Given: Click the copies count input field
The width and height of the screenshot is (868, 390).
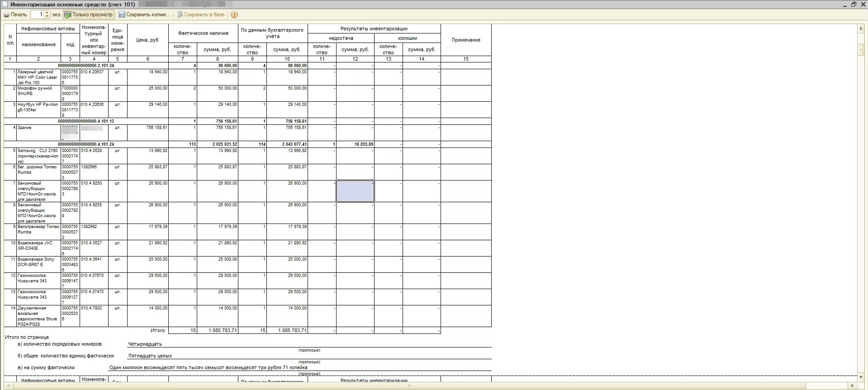Looking at the screenshot, I should point(37,14).
